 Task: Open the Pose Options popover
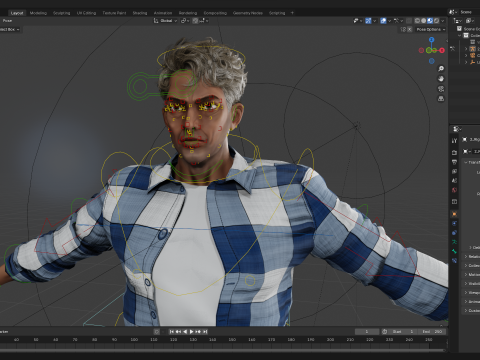(x=431, y=29)
